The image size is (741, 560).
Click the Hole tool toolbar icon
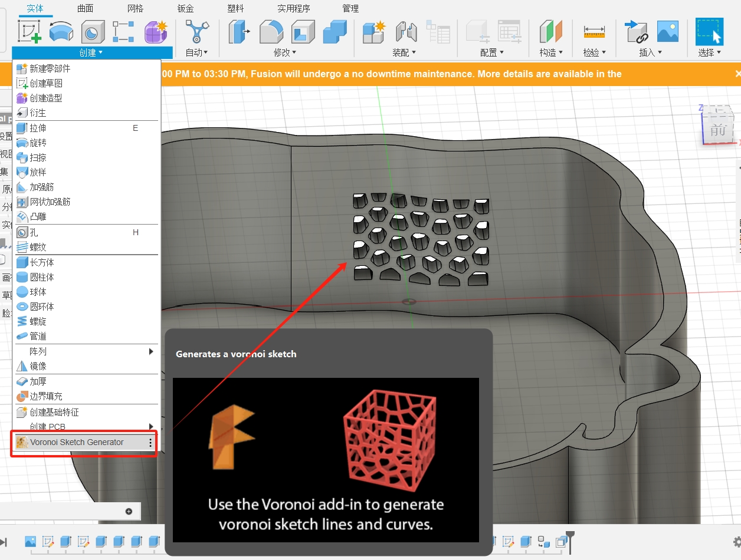92,32
